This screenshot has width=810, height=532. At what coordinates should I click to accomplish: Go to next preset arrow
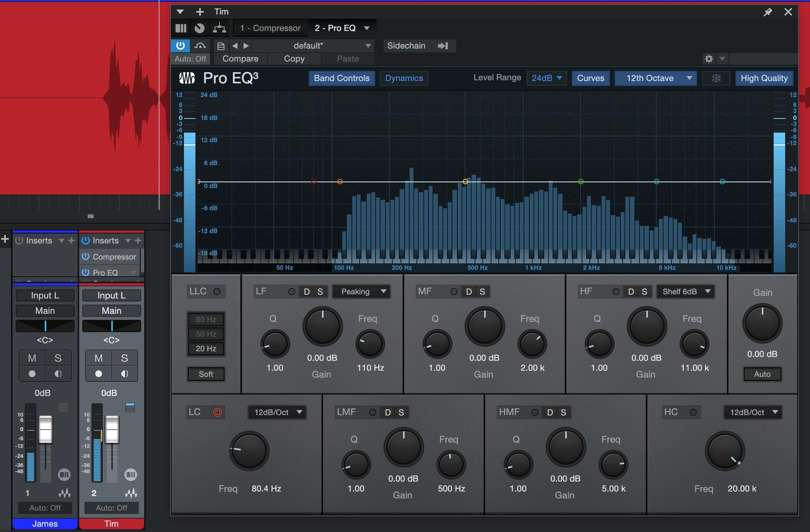click(246, 46)
